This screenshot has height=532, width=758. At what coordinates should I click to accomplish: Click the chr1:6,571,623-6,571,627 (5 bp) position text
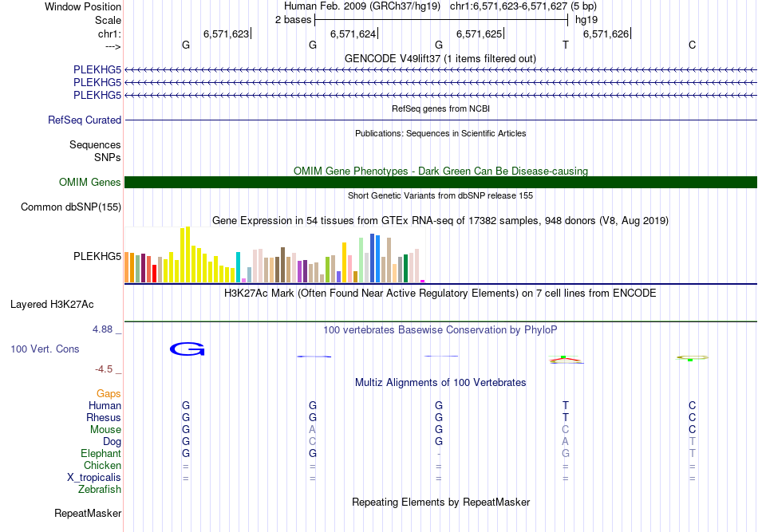[x=523, y=6]
